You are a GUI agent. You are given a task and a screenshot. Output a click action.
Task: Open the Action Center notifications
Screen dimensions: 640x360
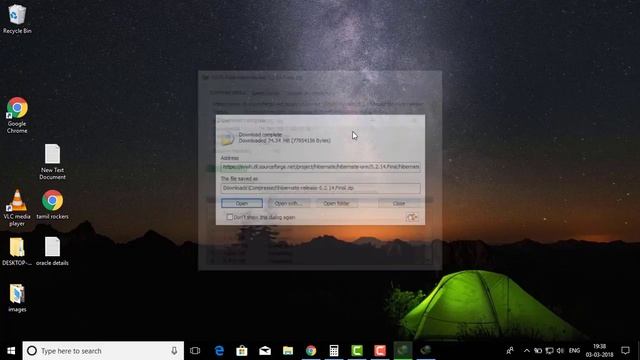click(x=625, y=351)
